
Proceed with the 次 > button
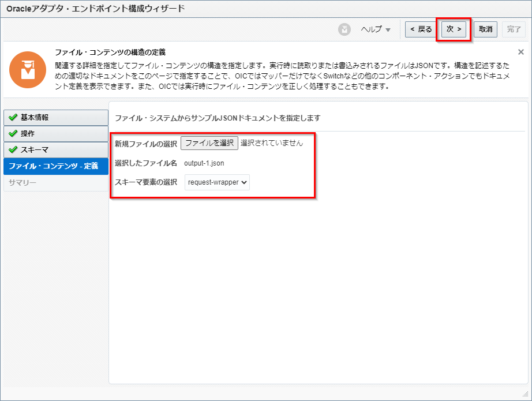tap(454, 29)
